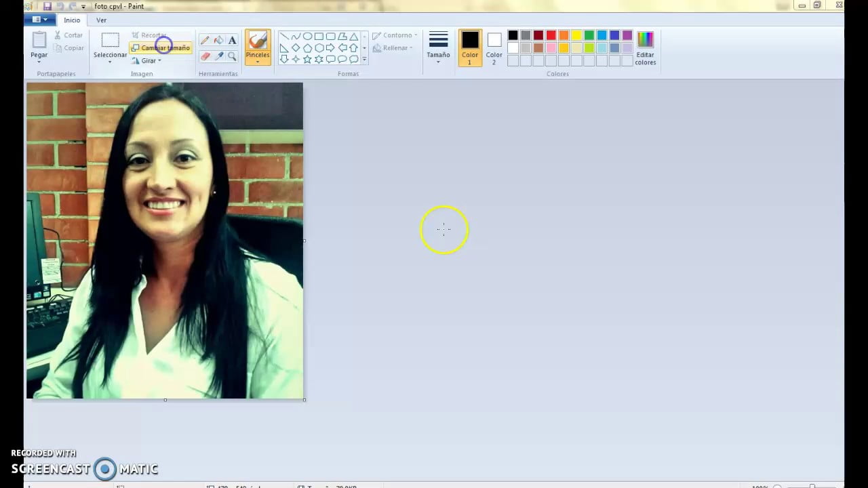This screenshot has width=868, height=488.
Task: Click the Save icon in title bar
Action: click(x=47, y=6)
